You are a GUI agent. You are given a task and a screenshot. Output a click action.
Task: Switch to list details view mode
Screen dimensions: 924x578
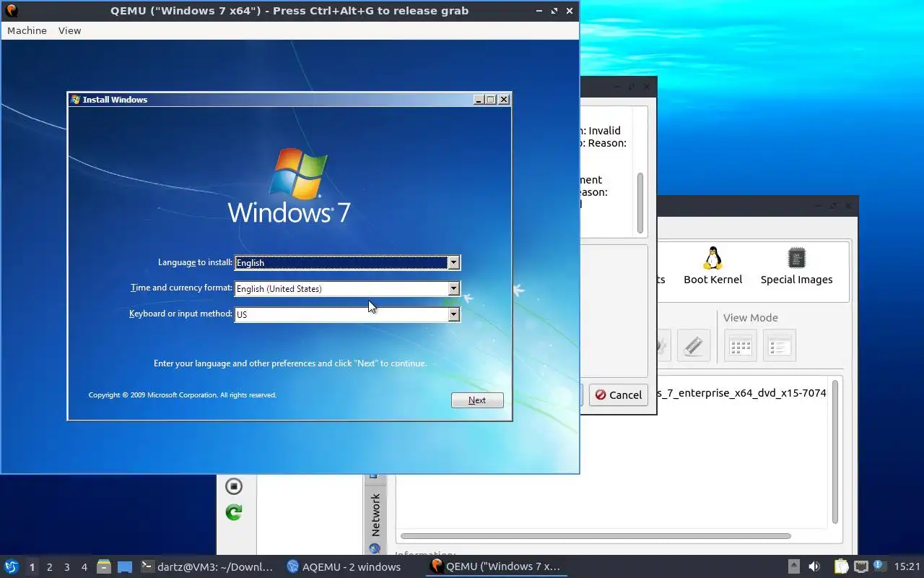click(780, 346)
